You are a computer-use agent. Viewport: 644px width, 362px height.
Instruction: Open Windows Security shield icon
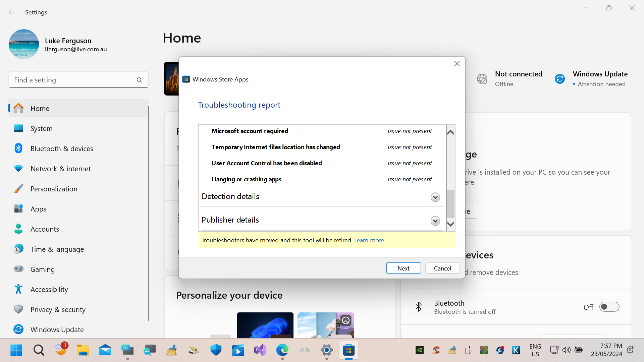(216, 350)
